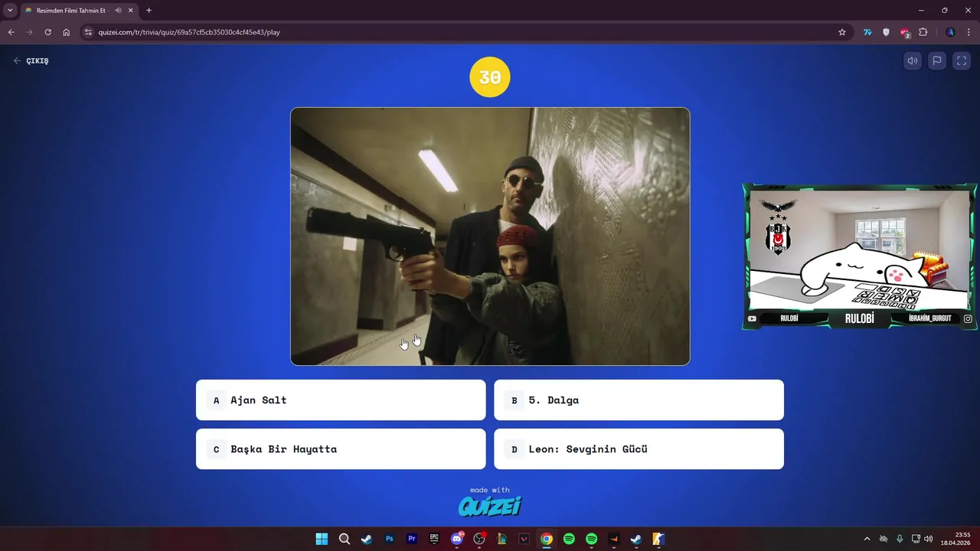This screenshot has height=551, width=980.
Task: Report the question with the flag icon
Action: tap(937, 61)
